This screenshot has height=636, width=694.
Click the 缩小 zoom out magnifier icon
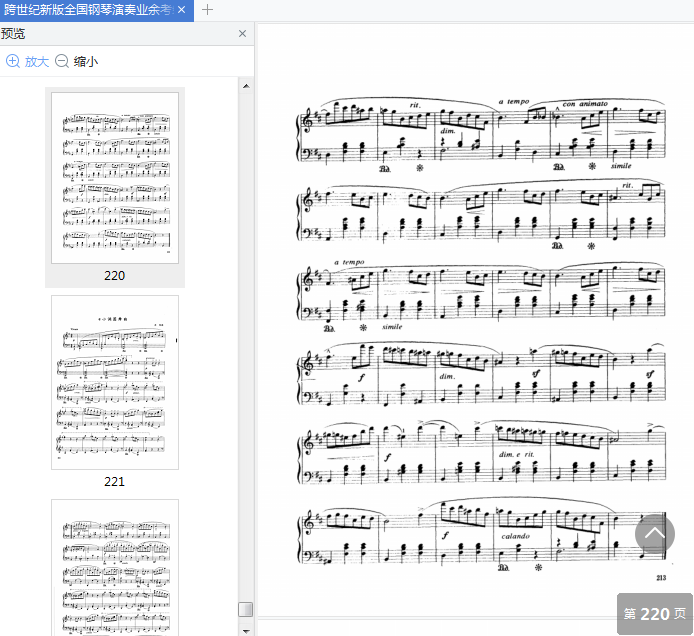(x=62, y=61)
